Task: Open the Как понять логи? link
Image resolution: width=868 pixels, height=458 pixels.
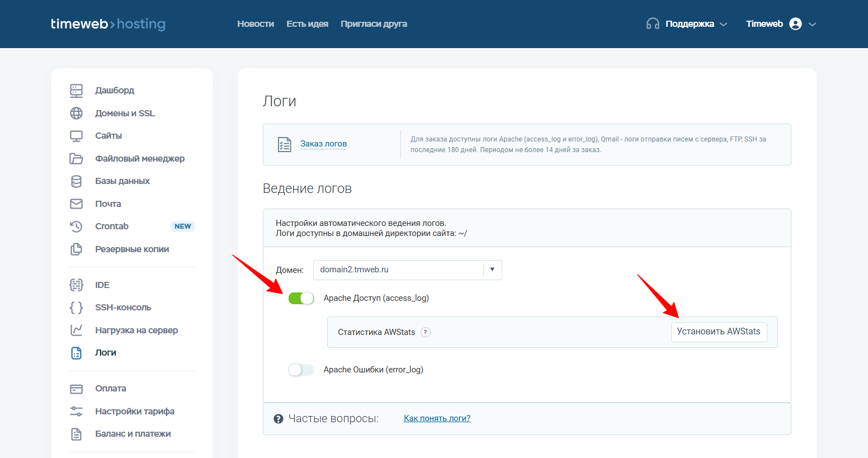Action: point(437,418)
